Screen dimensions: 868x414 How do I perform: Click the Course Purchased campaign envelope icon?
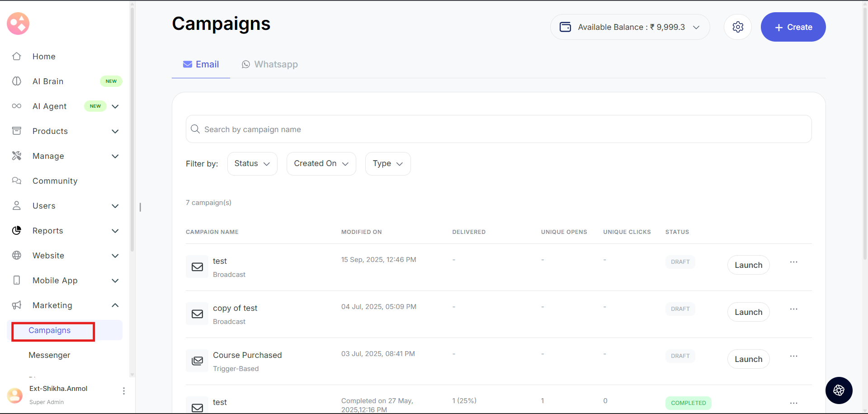197,361
